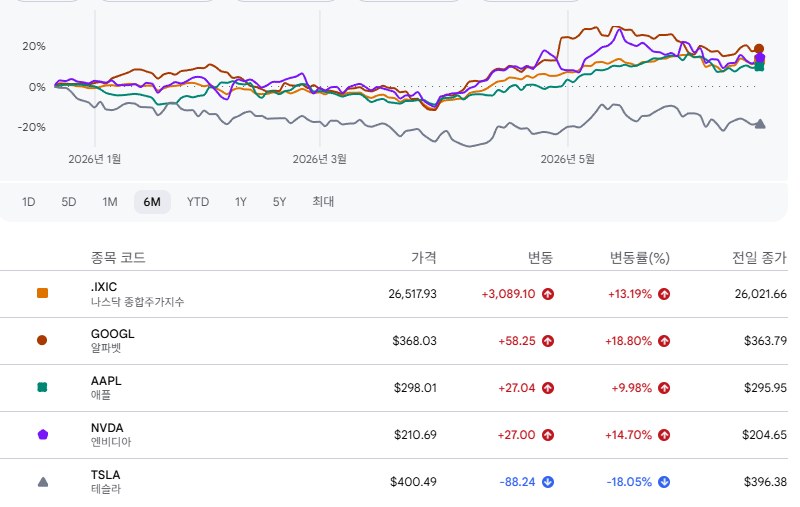Click the blue down arrow beside -88.24

point(548,482)
